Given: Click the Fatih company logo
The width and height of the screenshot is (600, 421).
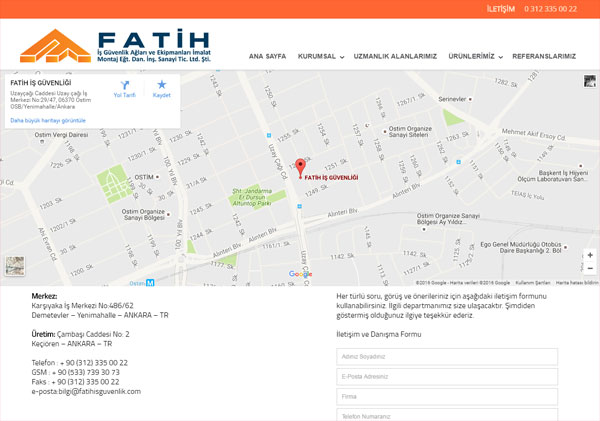Looking at the screenshot, I should (x=115, y=46).
